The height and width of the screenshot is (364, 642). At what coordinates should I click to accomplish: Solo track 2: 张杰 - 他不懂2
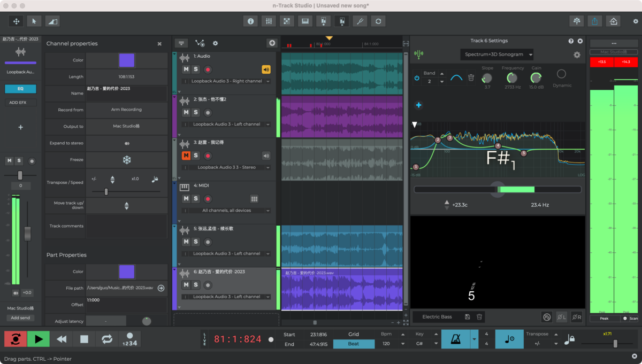pos(196,113)
